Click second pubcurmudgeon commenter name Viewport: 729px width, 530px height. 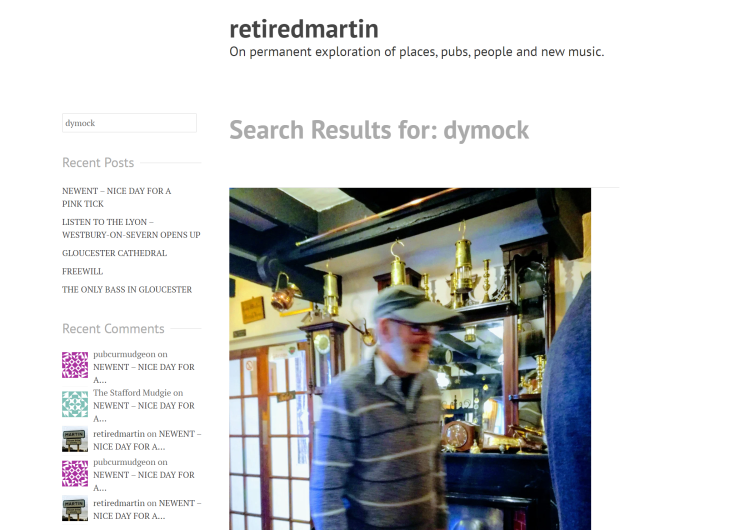click(x=124, y=462)
